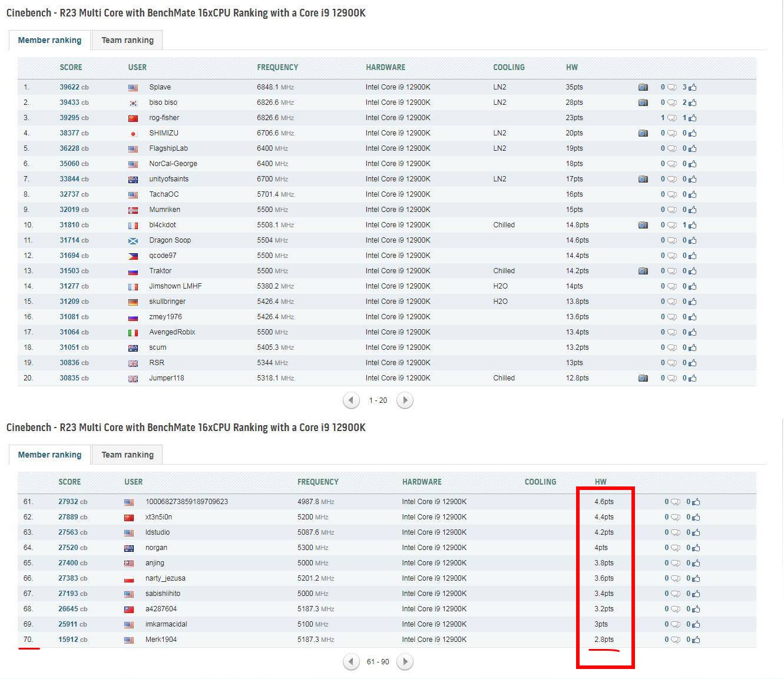Click the camera icon for biso biso
The width and height of the screenshot is (784, 679).
click(x=643, y=102)
